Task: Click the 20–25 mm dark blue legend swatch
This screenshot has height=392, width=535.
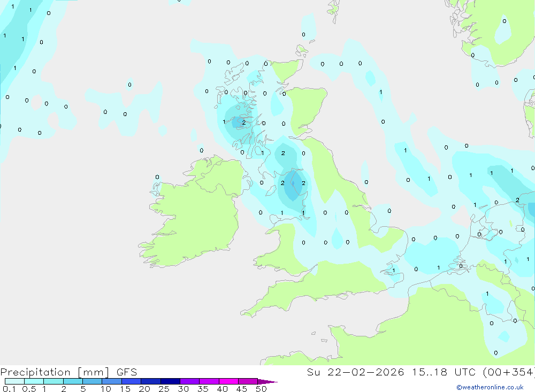Action: click(151, 381)
